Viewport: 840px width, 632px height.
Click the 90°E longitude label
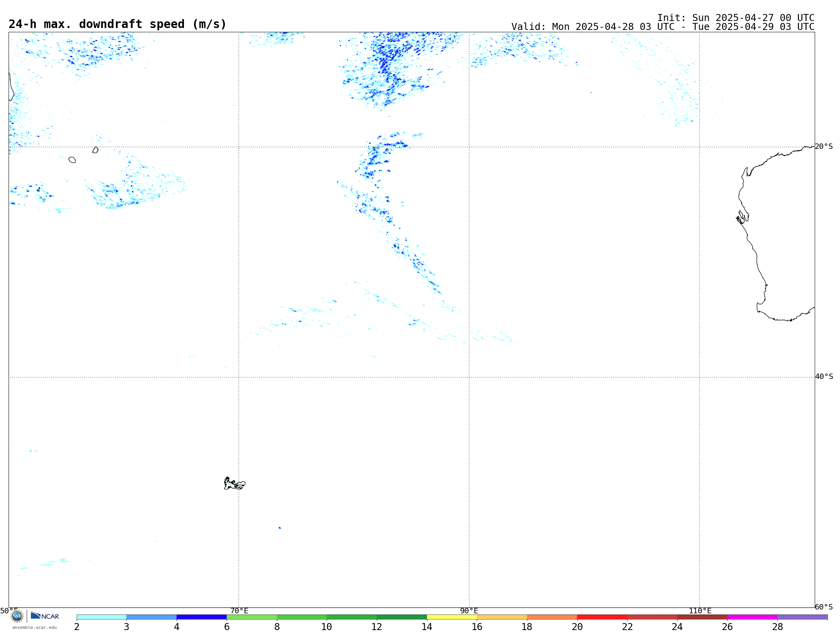(469, 611)
